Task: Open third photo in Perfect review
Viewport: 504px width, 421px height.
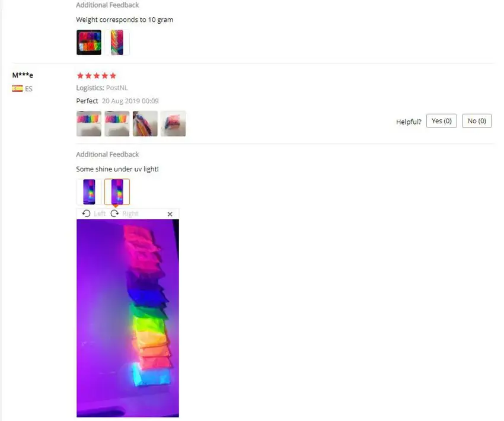Action: coord(145,124)
